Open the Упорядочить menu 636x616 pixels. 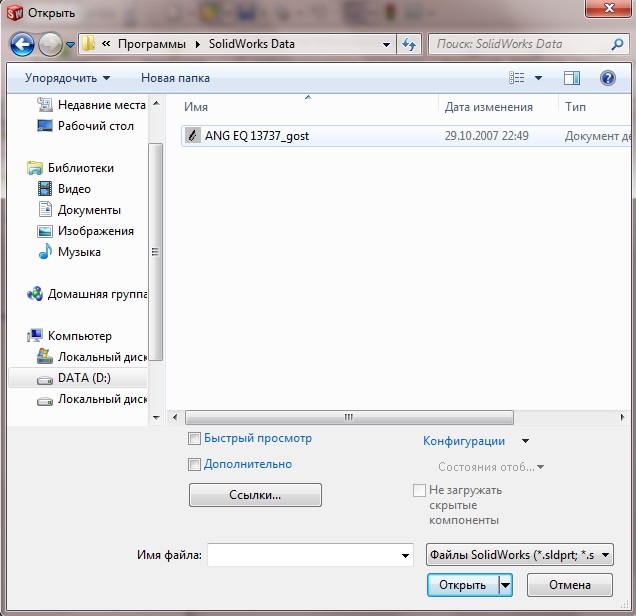coord(67,78)
